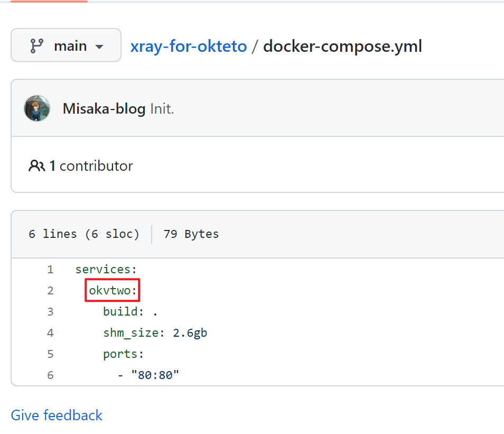Select line number 1 in the code
The image size is (504, 434).
50,270
